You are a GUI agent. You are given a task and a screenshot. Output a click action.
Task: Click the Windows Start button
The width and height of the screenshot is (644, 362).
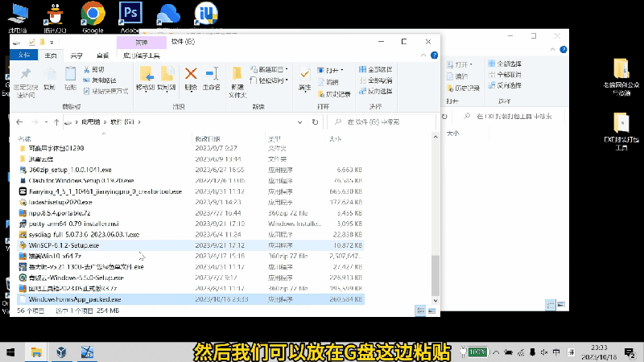coord(11,352)
